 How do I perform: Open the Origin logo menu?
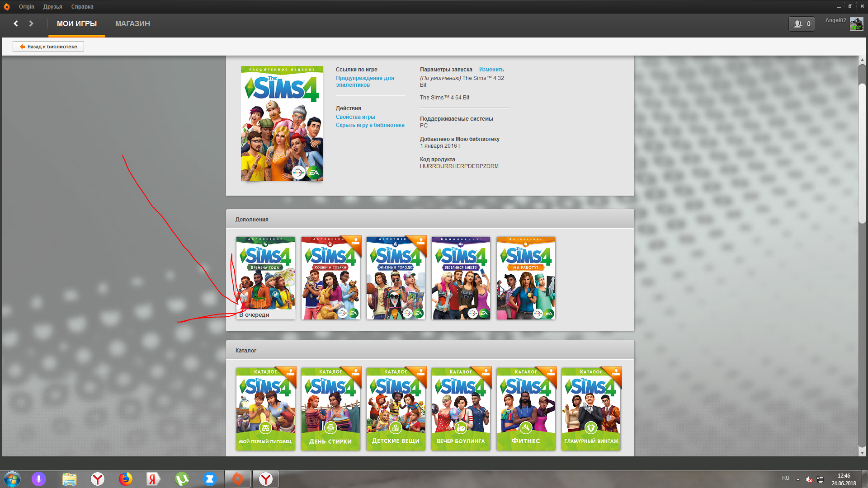pyautogui.click(x=7, y=7)
